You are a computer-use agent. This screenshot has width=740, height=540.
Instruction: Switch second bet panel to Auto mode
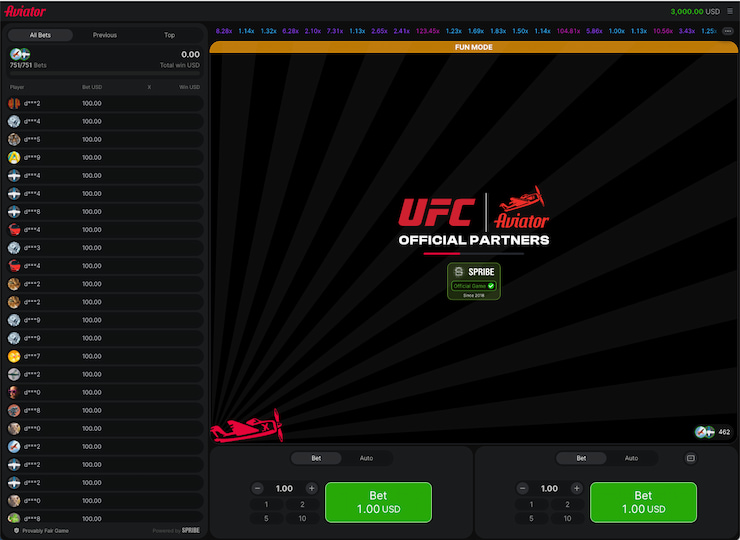pyautogui.click(x=631, y=458)
